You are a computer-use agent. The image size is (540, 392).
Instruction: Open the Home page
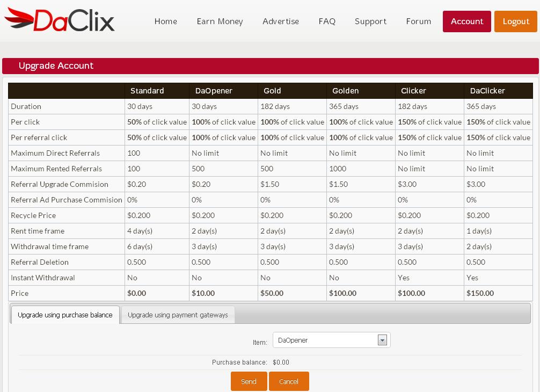click(166, 21)
